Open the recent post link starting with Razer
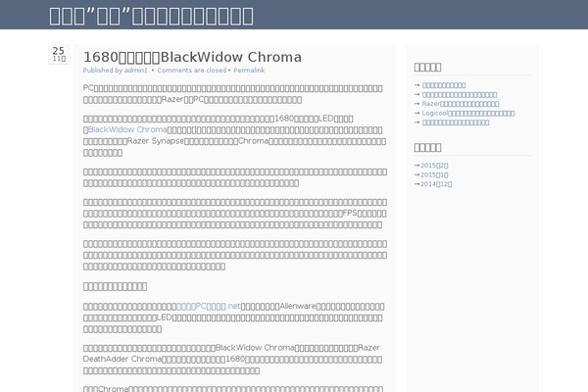This screenshot has width=588, height=392. coord(461,104)
